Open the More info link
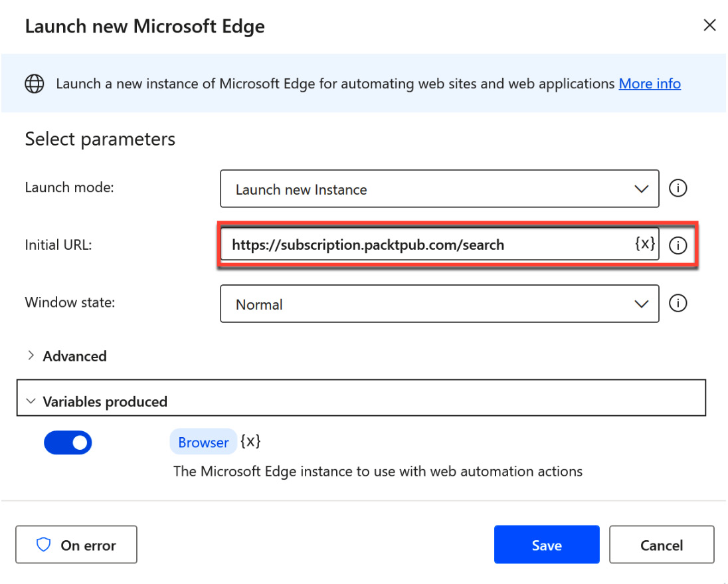This screenshot has width=728, height=584. coord(650,84)
